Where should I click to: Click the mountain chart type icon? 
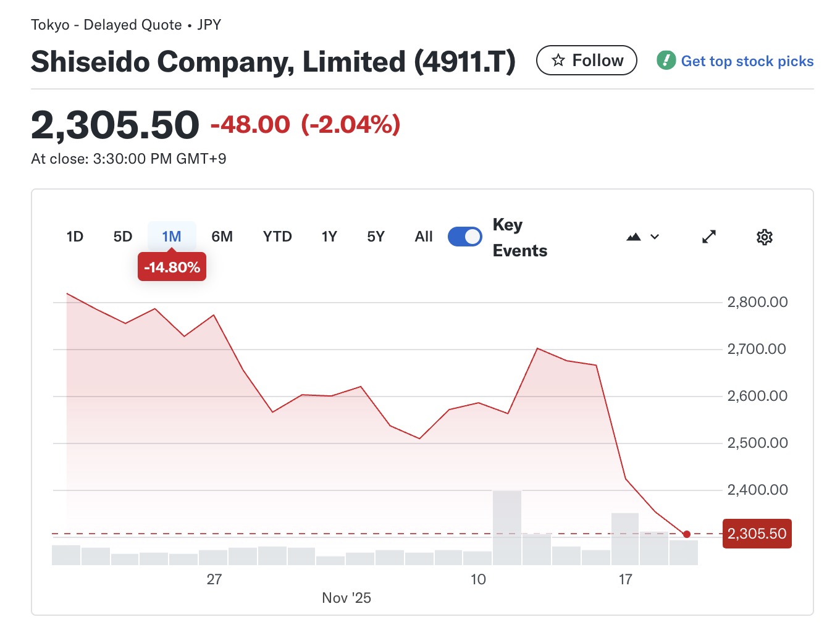point(634,237)
